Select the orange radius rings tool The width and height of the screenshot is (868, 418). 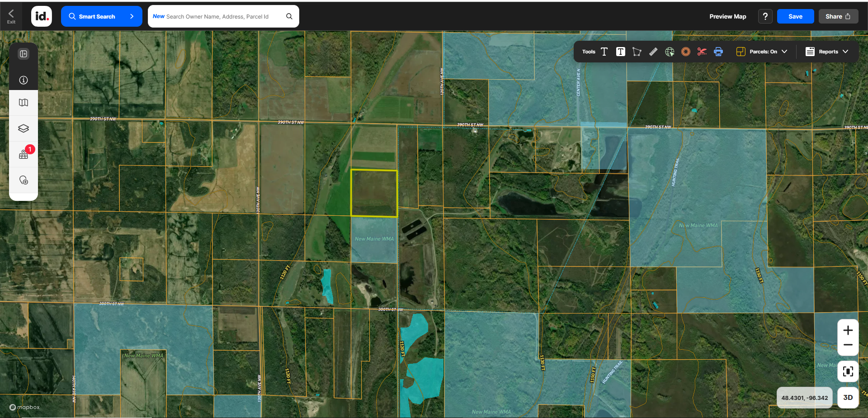tap(686, 52)
